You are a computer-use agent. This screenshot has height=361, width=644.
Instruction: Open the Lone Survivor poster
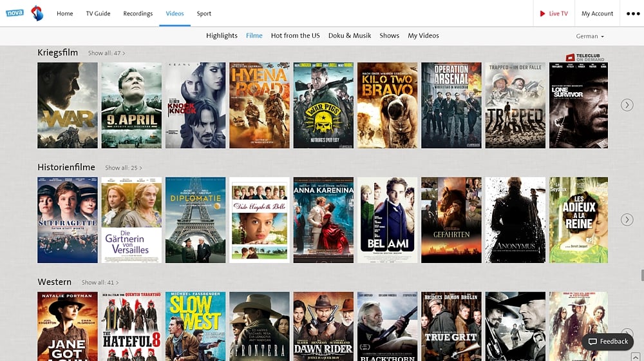(x=579, y=105)
